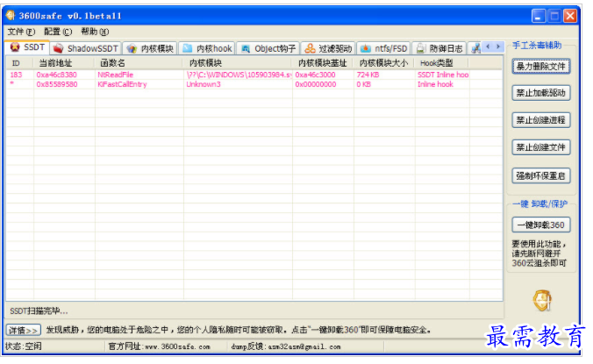Click the Unknown3 kernel module cell
Screen dimensions: 593x364
pos(204,84)
